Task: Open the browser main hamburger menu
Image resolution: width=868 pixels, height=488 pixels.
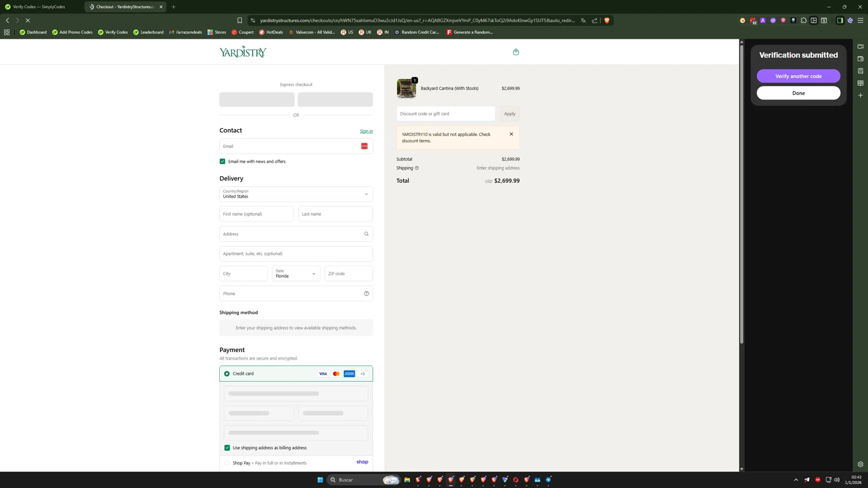Action: point(860,20)
